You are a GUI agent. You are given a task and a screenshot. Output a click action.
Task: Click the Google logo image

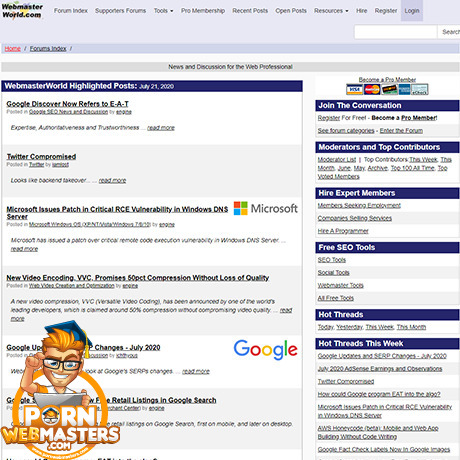click(x=265, y=350)
